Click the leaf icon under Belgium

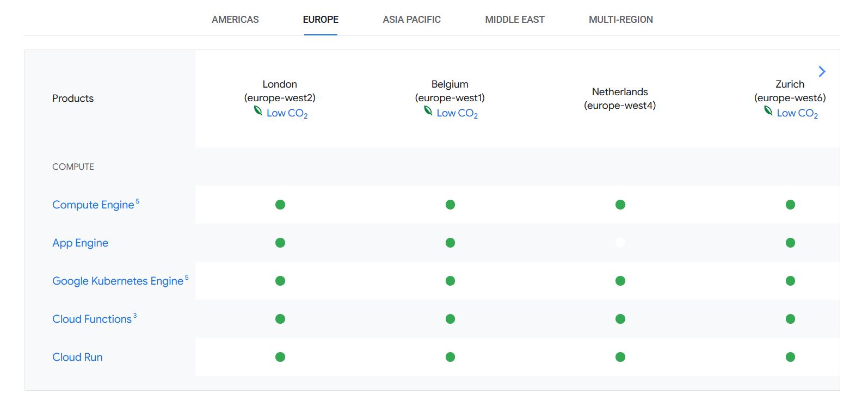pyautogui.click(x=428, y=111)
